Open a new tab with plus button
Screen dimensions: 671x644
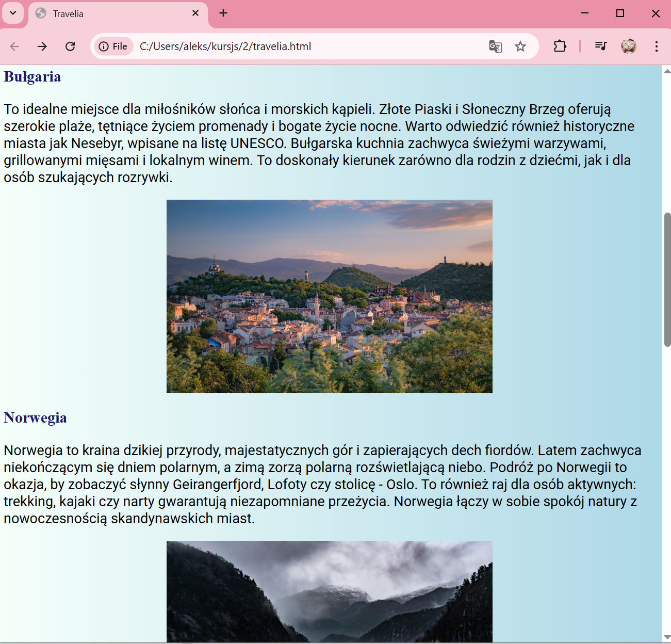(x=223, y=13)
